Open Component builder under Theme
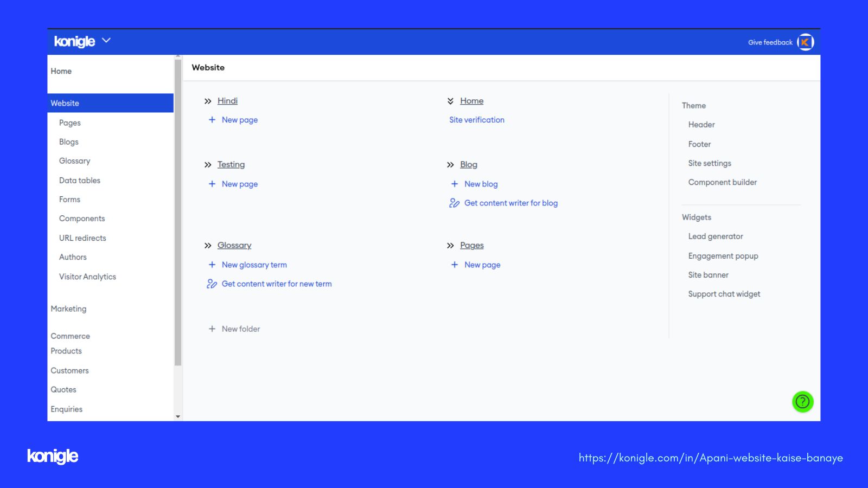Image resolution: width=868 pixels, height=488 pixels. click(723, 182)
